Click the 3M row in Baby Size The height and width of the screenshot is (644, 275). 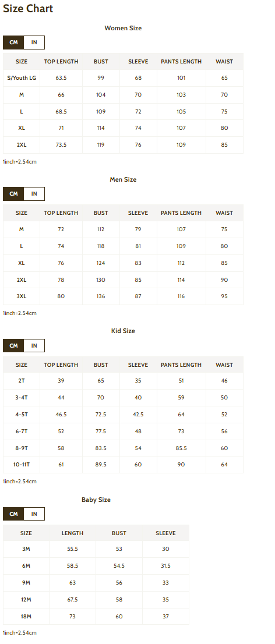pos(96,549)
